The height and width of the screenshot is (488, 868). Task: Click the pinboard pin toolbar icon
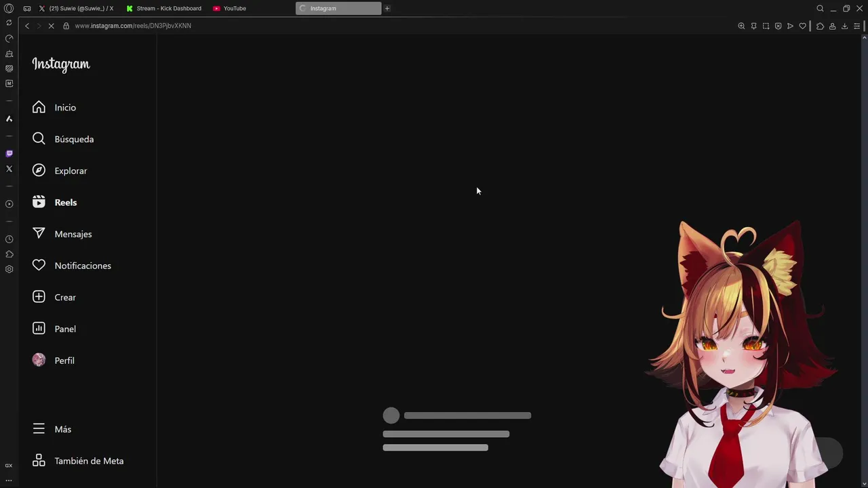[x=753, y=26]
